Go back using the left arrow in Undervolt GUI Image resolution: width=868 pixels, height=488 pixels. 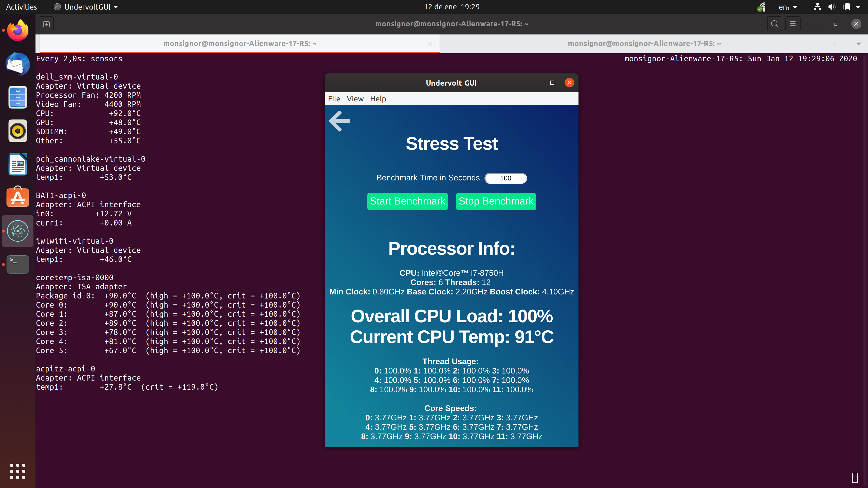340,121
